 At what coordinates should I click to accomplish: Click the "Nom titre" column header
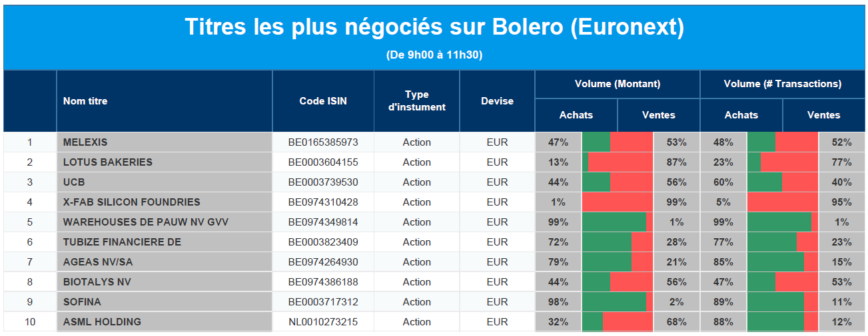click(x=85, y=101)
